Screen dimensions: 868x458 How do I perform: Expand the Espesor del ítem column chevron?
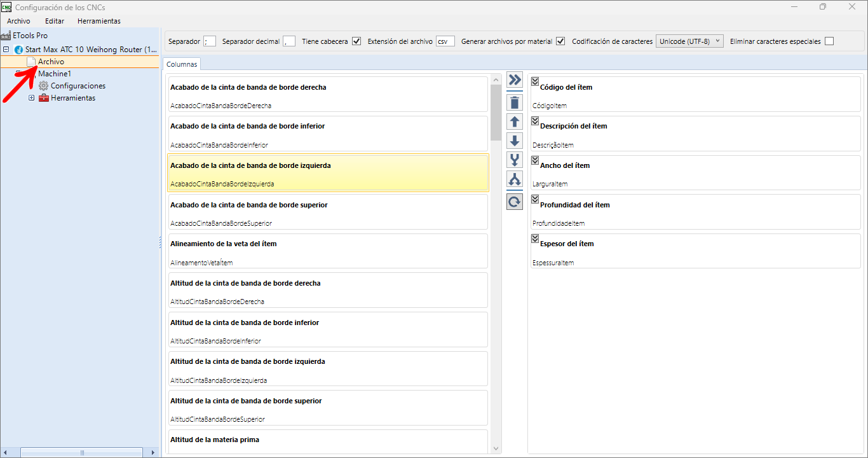point(535,238)
